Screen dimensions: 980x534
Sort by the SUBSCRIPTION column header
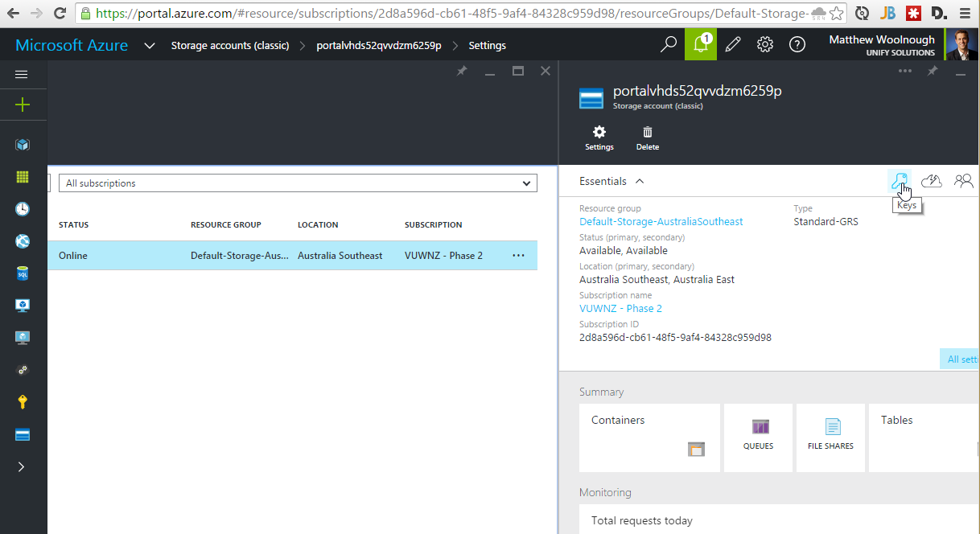click(x=434, y=224)
